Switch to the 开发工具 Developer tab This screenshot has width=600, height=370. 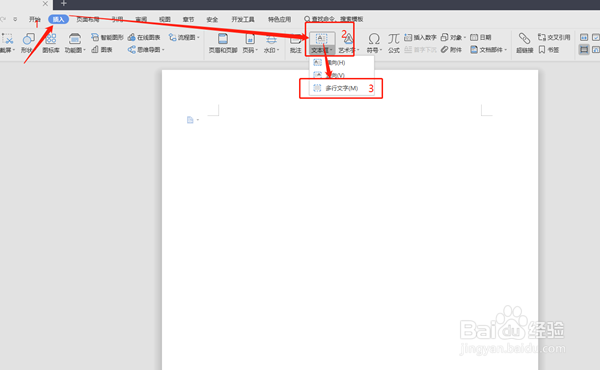(x=243, y=19)
